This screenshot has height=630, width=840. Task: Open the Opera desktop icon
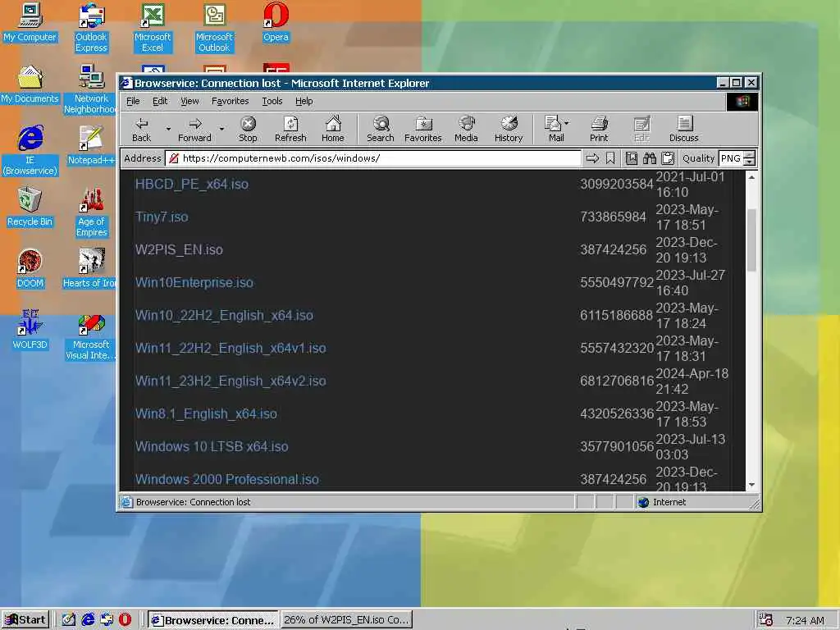click(x=276, y=22)
